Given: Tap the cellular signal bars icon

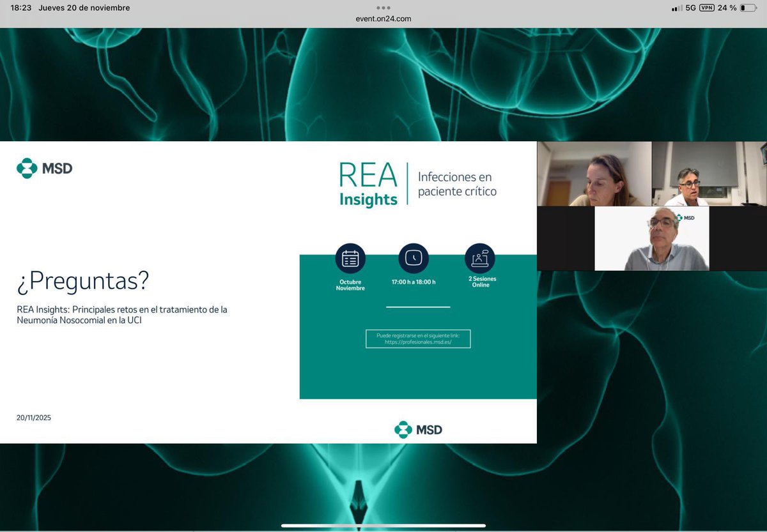Looking at the screenshot, I should pyautogui.click(x=677, y=8).
